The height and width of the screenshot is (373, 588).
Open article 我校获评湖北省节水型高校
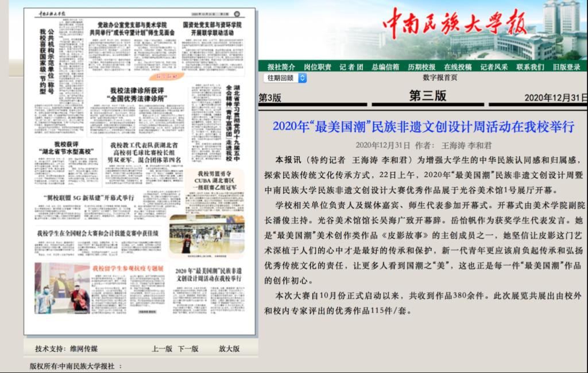pyautogui.click(x=66, y=147)
